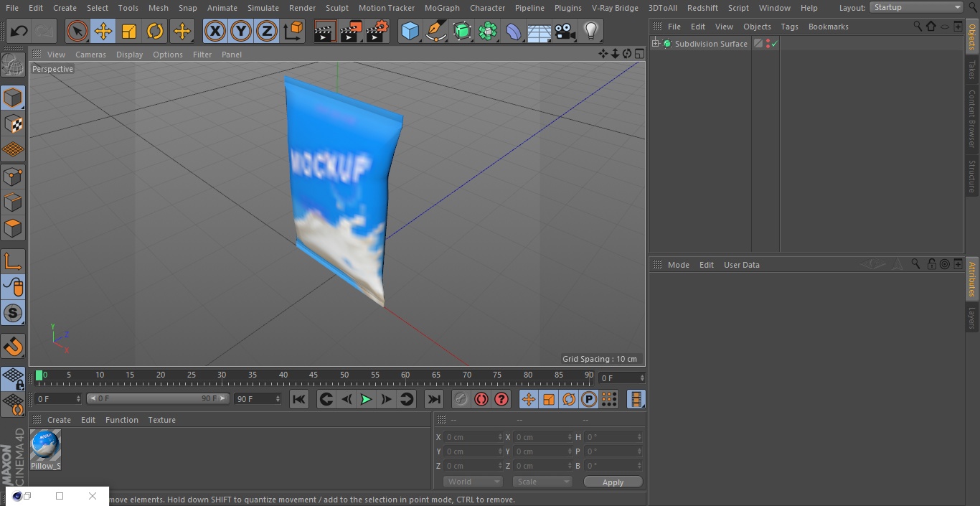Switch to the Takes side tab
Image resolution: width=980 pixels, height=506 pixels.
coord(972,70)
